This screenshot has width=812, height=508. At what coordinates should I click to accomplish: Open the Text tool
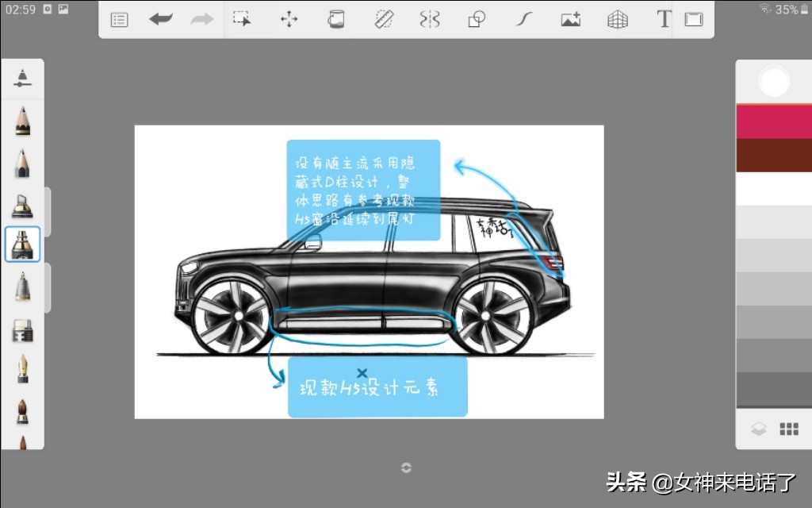click(x=664, y=18)
